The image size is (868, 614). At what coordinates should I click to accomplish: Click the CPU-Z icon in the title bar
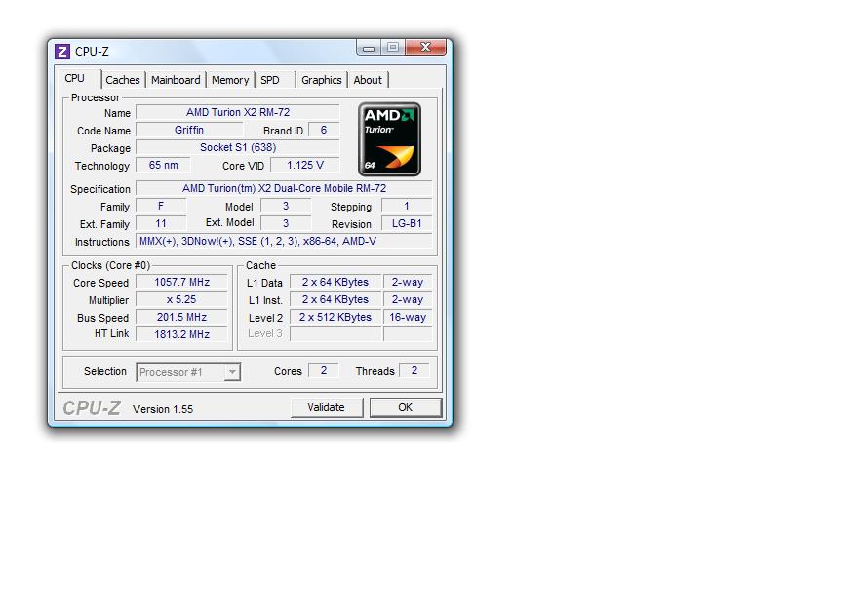click(62, 52)
